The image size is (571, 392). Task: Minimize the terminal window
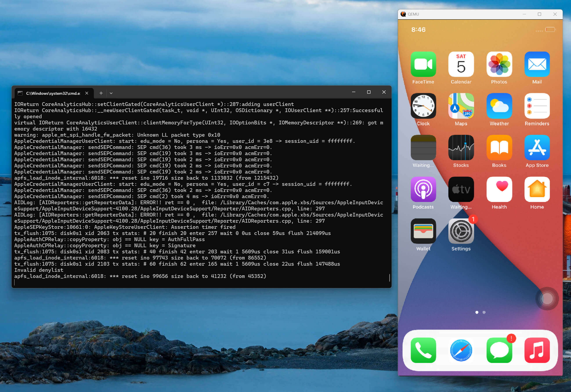pyautogui.click(x=354, y=92)
